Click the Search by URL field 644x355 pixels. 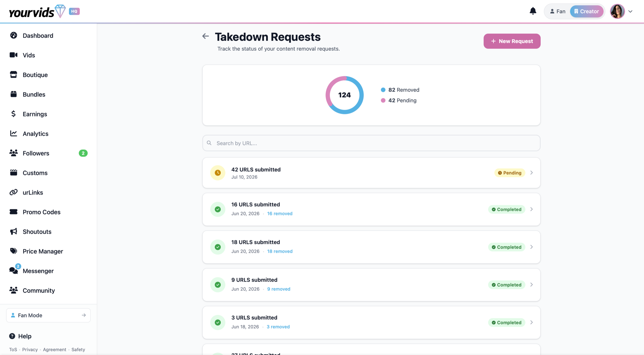[x=371, y=143]
